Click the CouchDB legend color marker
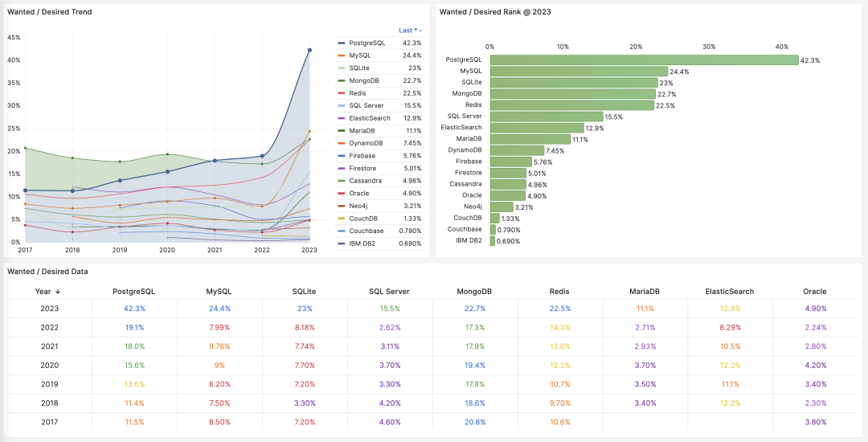Screen dimensions: 868x442 pos(342,219)
